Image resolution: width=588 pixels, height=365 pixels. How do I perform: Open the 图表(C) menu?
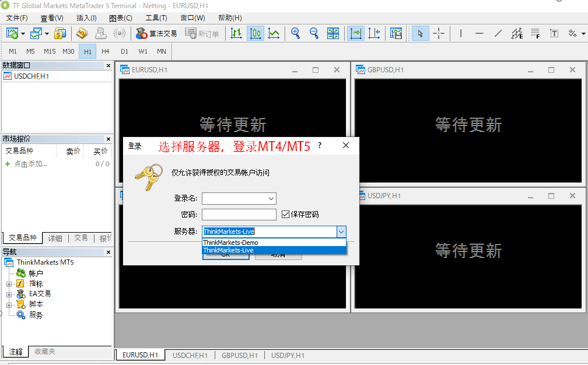(121, 18)
